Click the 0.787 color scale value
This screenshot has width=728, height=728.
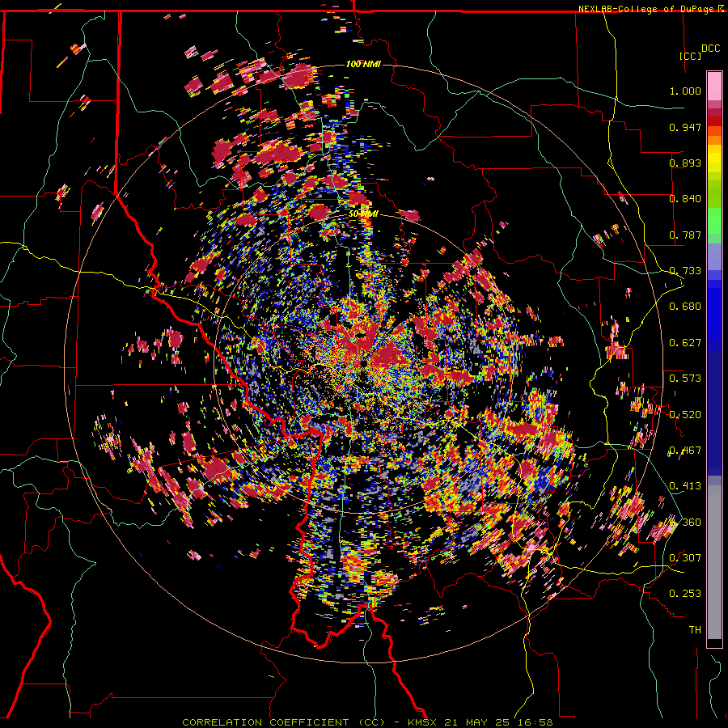pyautogui.click(x=685, y=235)
